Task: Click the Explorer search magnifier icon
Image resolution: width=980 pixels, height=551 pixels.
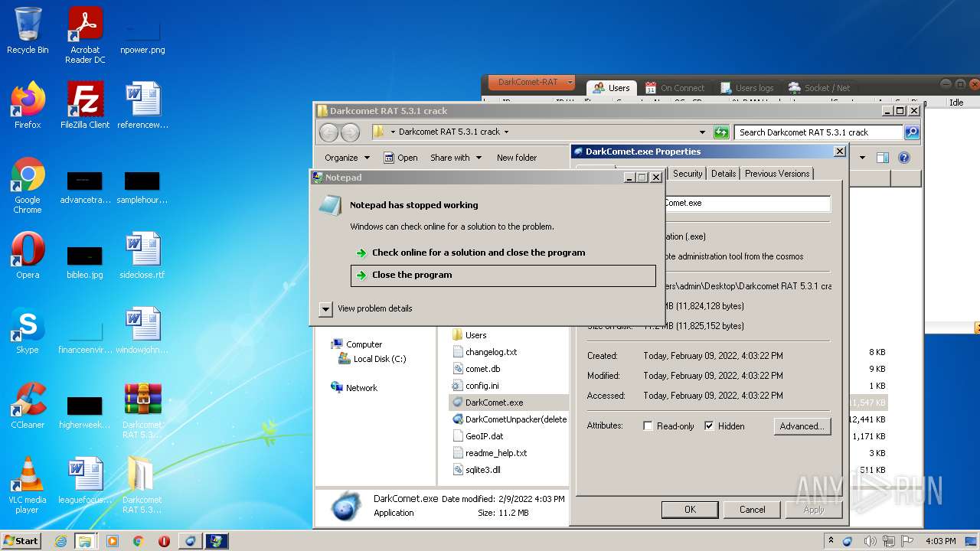Action: 911,132
